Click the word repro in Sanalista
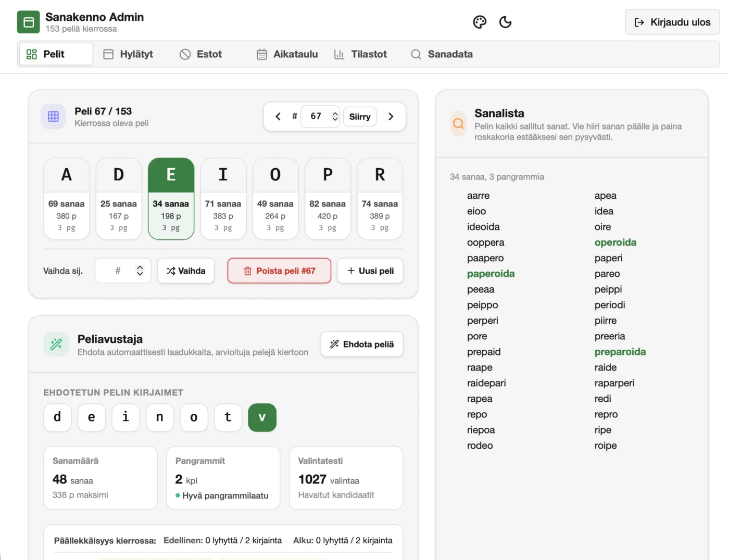This screenshot has width=729, height=560. click(606, 414)
